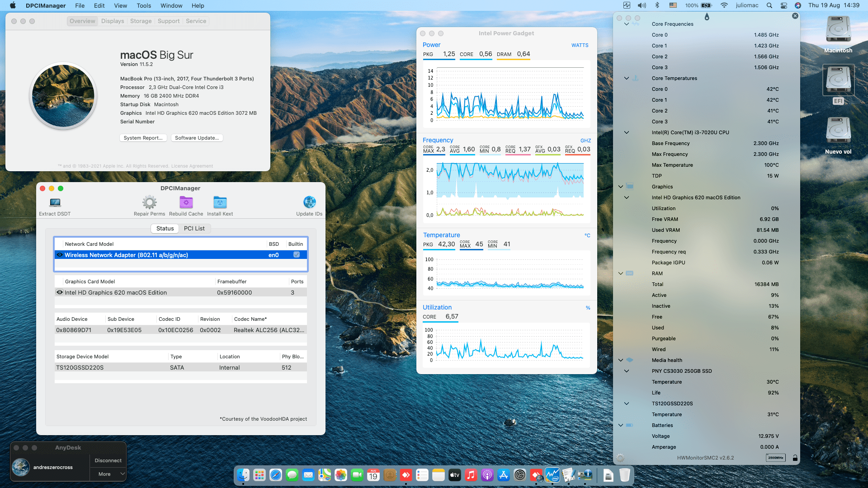Image resolution: width=868 pixels, height=488 pixels.
Task: Select the TS120GSSD220S storage device row
Action: [x=181, y=367]
